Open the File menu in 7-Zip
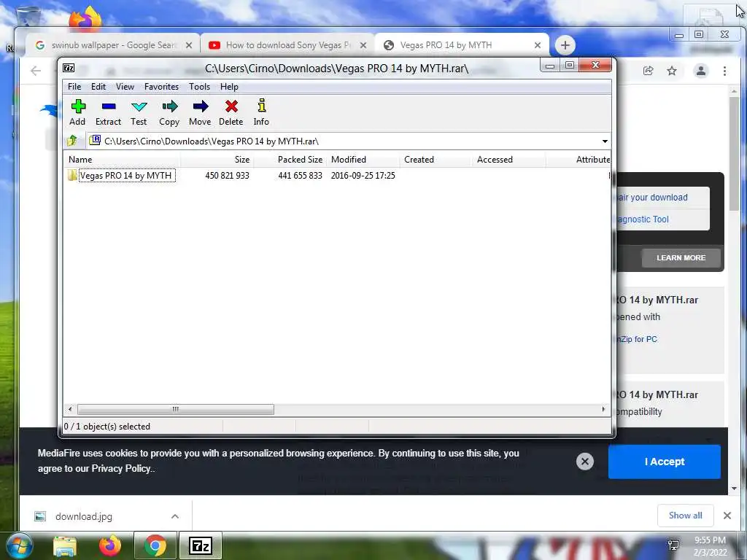The width and height of the screenshot is (747, 560). (x=74, y=87)
